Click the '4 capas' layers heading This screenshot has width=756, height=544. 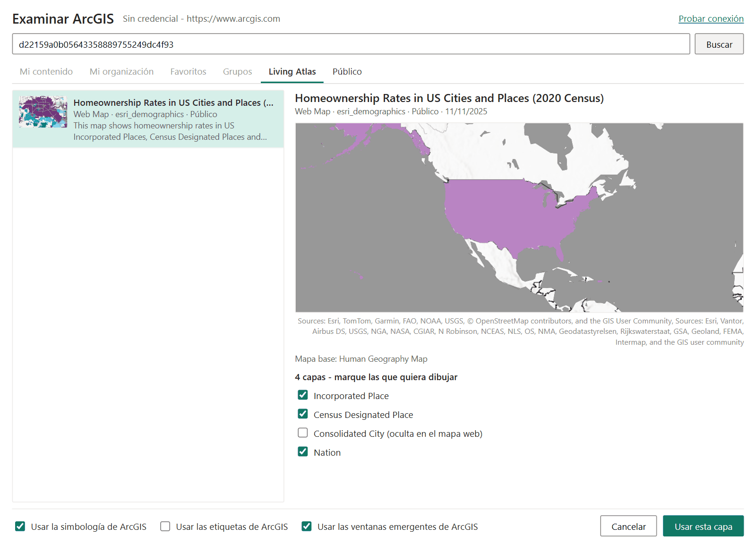coord(376,377)
